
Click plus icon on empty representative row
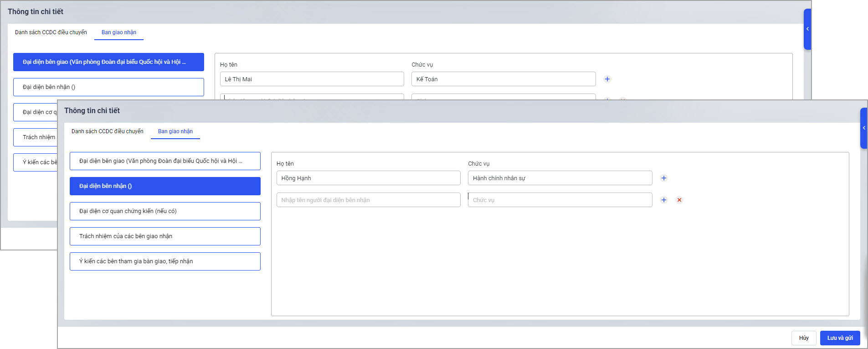coord(663,200)
